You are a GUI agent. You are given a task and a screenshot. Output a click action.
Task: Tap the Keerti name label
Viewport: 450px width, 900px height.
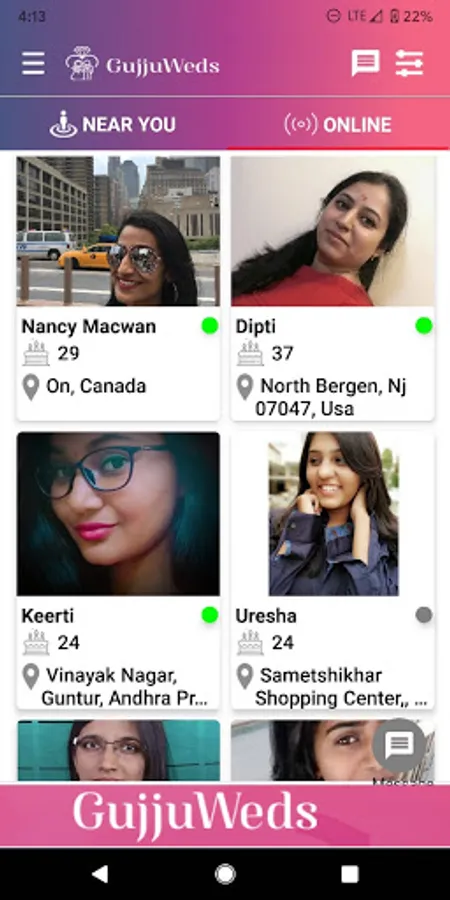click(48, 616)
